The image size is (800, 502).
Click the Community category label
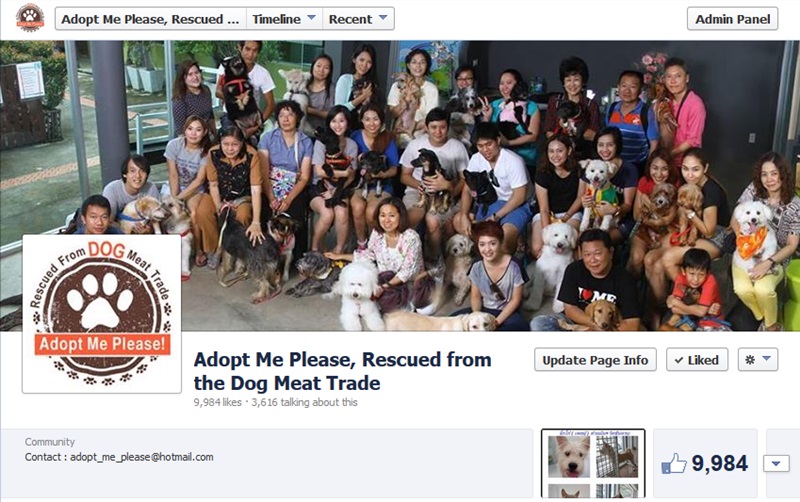coord(49,442)
